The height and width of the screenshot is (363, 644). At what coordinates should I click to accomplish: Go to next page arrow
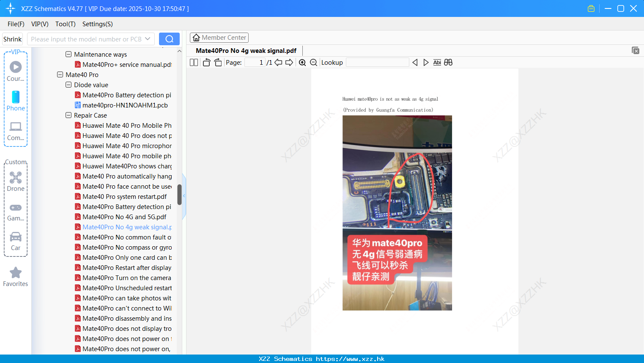(289, 63)
